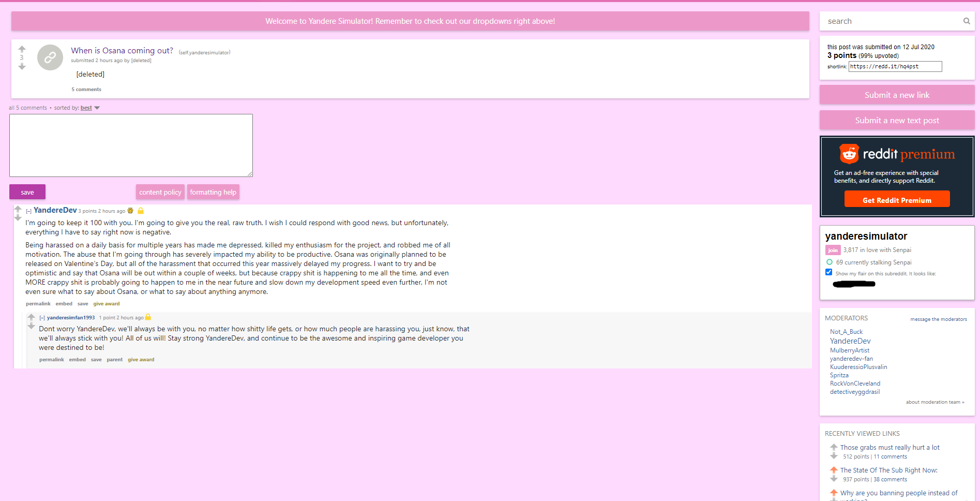The image size is (980, 501).
Task: Open moderator KuuderessioPlusvalin's profile
Action: tap(858, 367)
